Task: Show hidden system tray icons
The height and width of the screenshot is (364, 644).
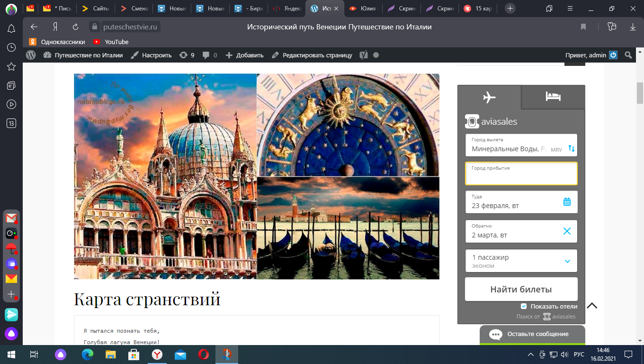Action: [531, 355]
